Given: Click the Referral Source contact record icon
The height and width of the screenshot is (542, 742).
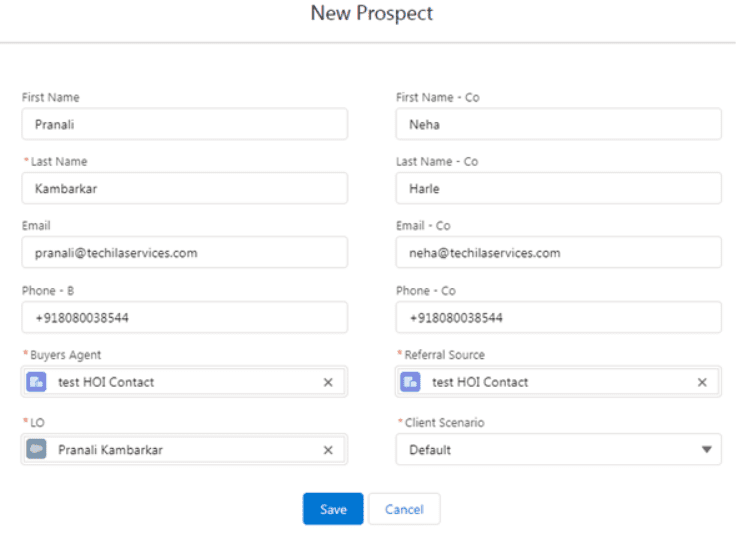Looking at the screenshot, I should (410, 382).
